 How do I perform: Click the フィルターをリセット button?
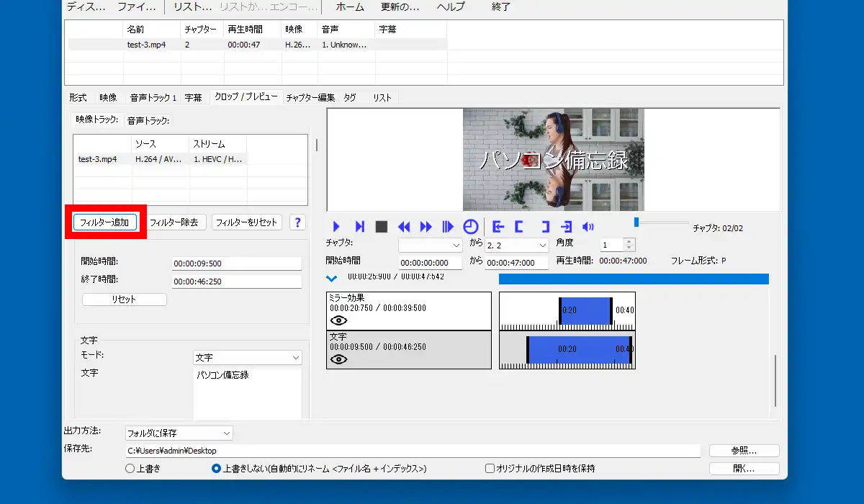[246, 222]
